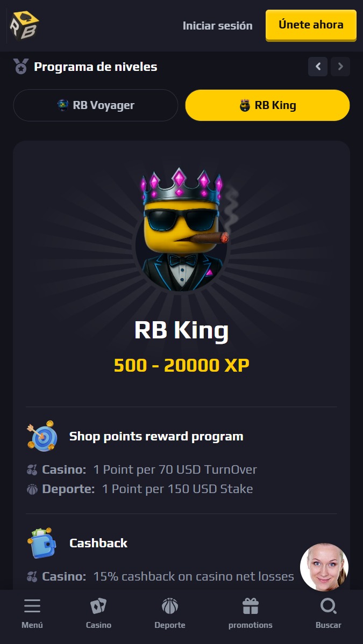Click the medal icon beside Programa de niveles
Screen dimensions: 363x644
click(x=20, y=66)
